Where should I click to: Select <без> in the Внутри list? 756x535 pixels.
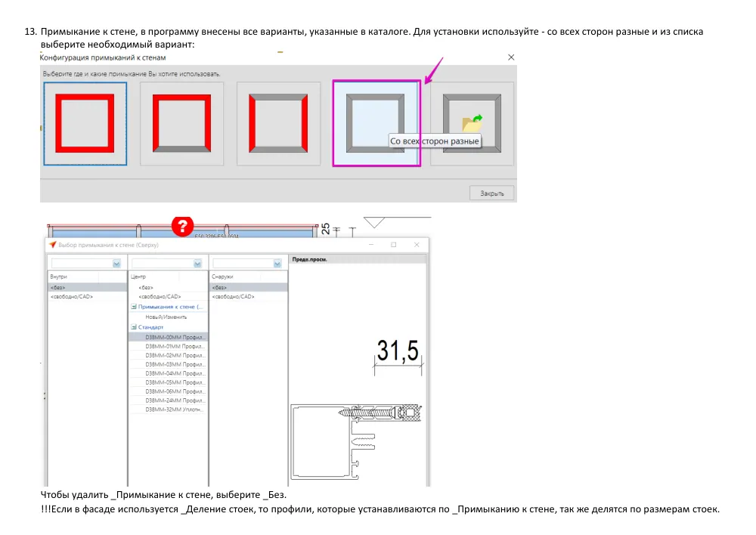(87, 287)
